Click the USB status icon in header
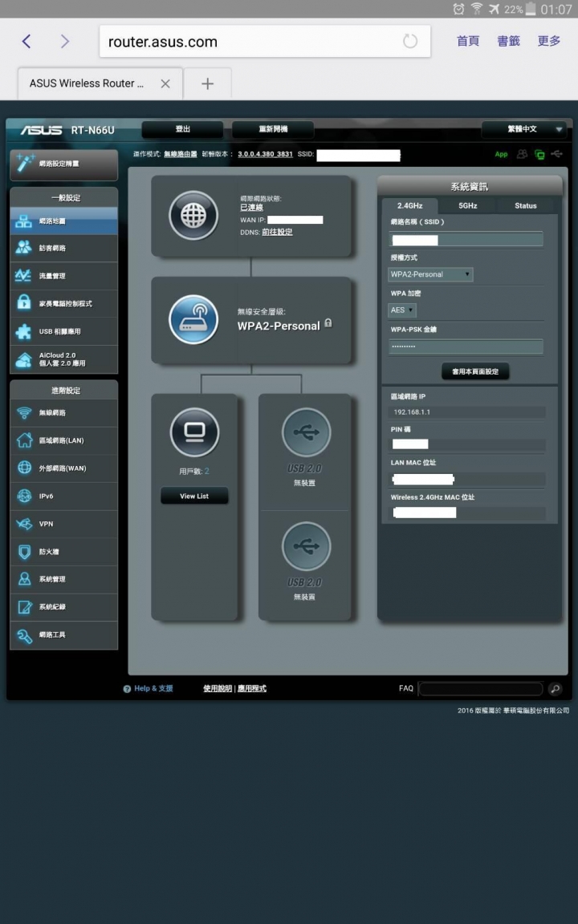Image resolution: width=578 pixels, height=924 pixels. (557, 154)
